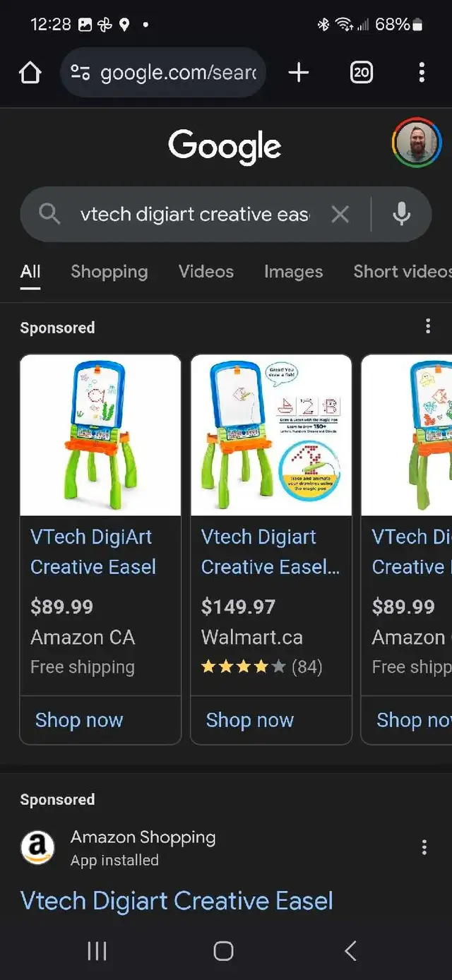Open options for the Amazon Shopping ad
The width and height of the screenshot is (452, 980).
424,847
